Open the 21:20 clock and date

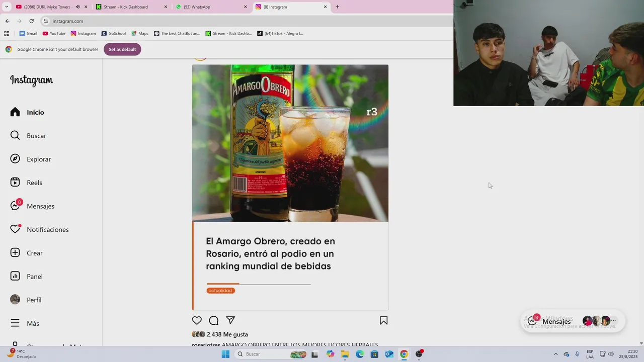point(629,354)
